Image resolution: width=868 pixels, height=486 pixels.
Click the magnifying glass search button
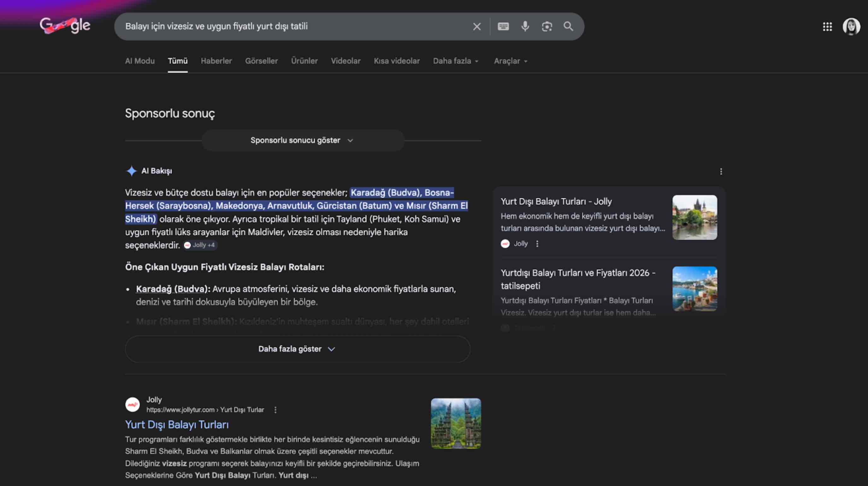coord(568,26)
